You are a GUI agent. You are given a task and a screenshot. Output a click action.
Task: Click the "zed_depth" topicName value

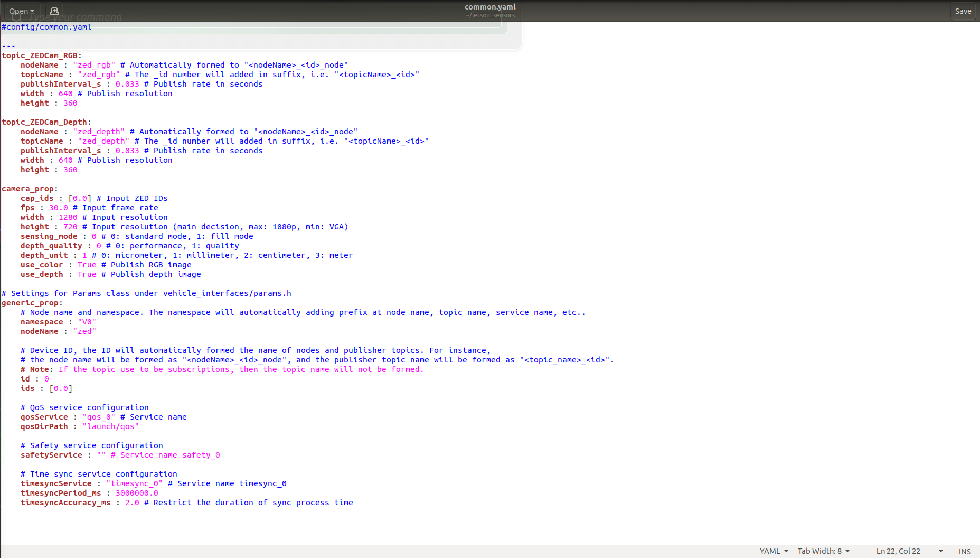tap(103, 141)
